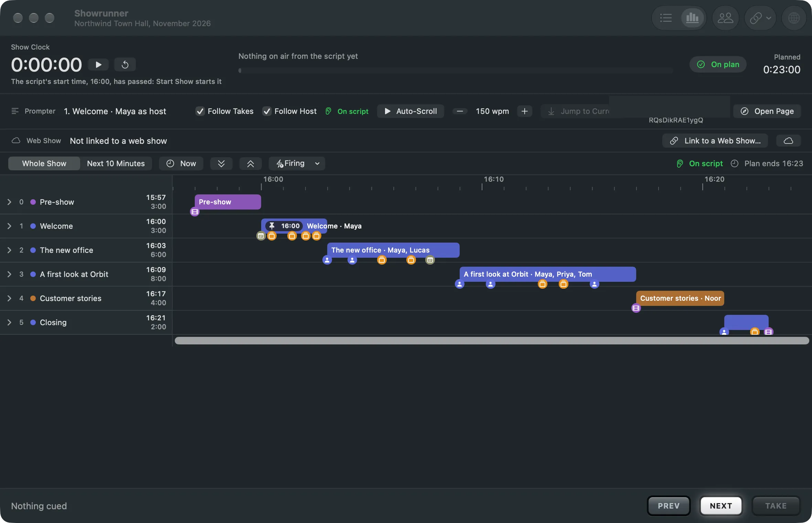This screenshot has height=523, width=812.
Task: Increase the prompter speed above 150 wpm
Action: (524, 111)
